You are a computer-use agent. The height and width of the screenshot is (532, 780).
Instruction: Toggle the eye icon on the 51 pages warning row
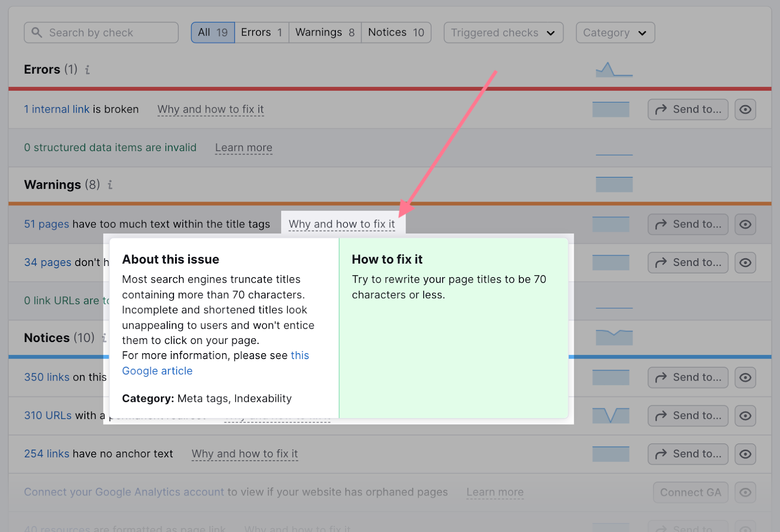tap(745, 224)
